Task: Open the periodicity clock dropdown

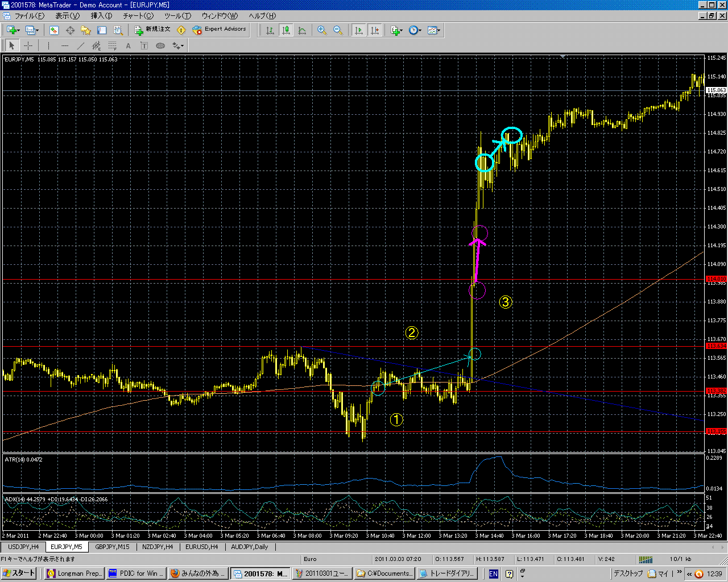Action: (x=420, y=31)
